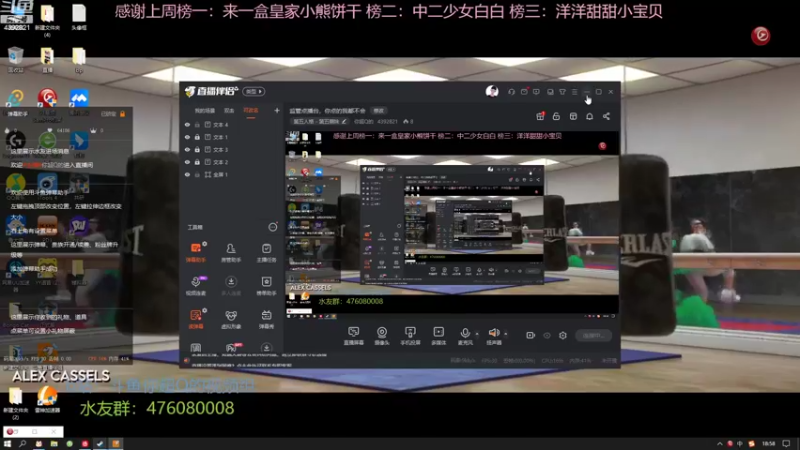The width and height of the screenshot is (800, 450).
Task: Open the room manager assistant tool
Action: point(231,253)
